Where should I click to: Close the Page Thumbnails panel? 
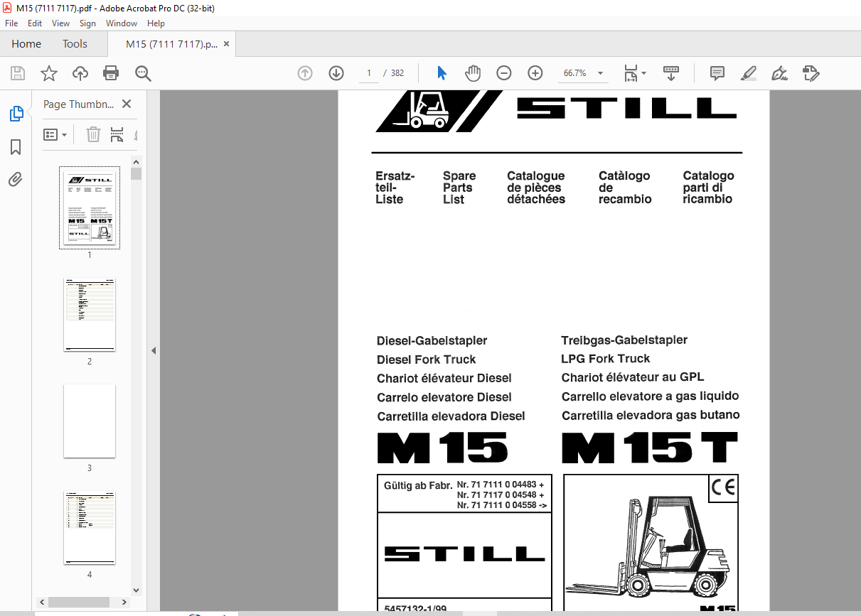[x=127, y=104]
